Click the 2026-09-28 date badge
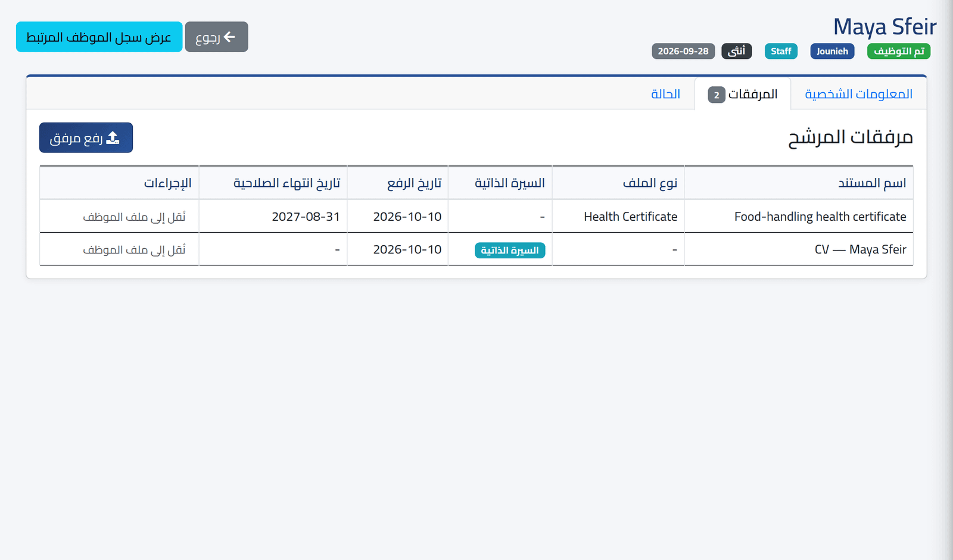Image resolution: width=953 pixels, height=560 pixels. coord(683,51)
